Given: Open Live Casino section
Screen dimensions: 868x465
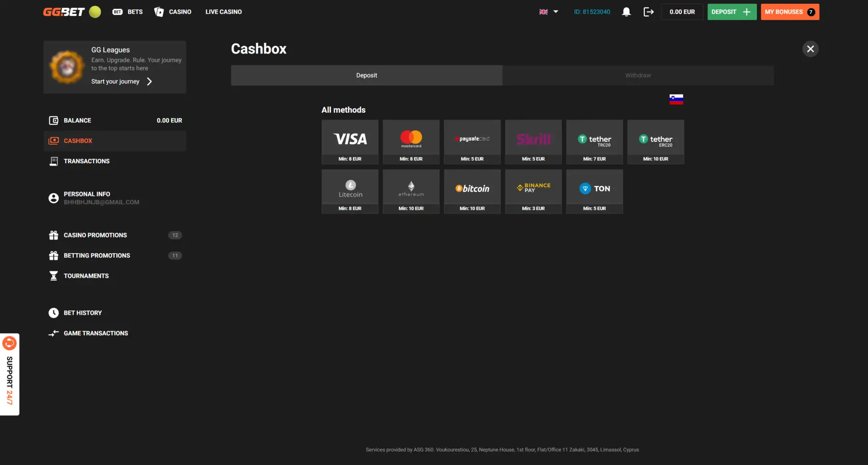Looking at the screenshot, I should 224,12.
